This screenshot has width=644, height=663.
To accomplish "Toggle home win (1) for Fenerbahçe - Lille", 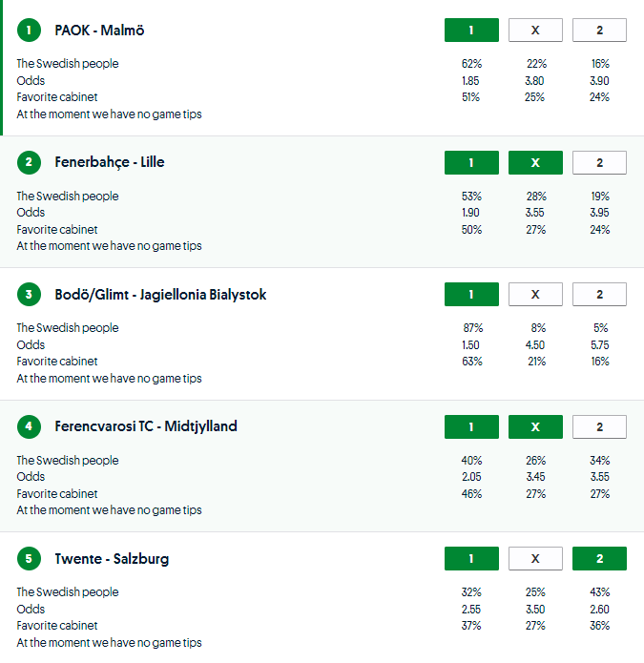I will click(x=471, y=163).
